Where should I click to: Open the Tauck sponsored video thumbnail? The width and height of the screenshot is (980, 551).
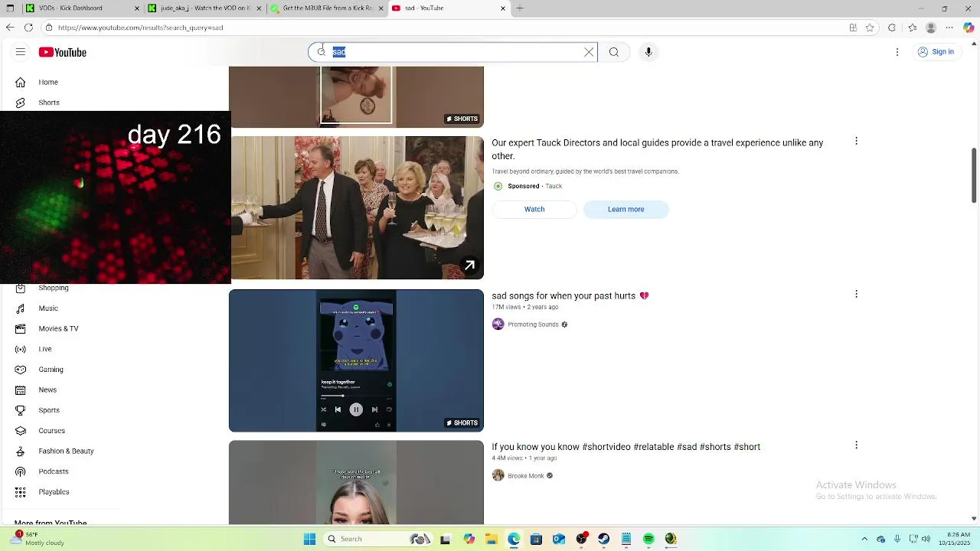tap(357, 208)
